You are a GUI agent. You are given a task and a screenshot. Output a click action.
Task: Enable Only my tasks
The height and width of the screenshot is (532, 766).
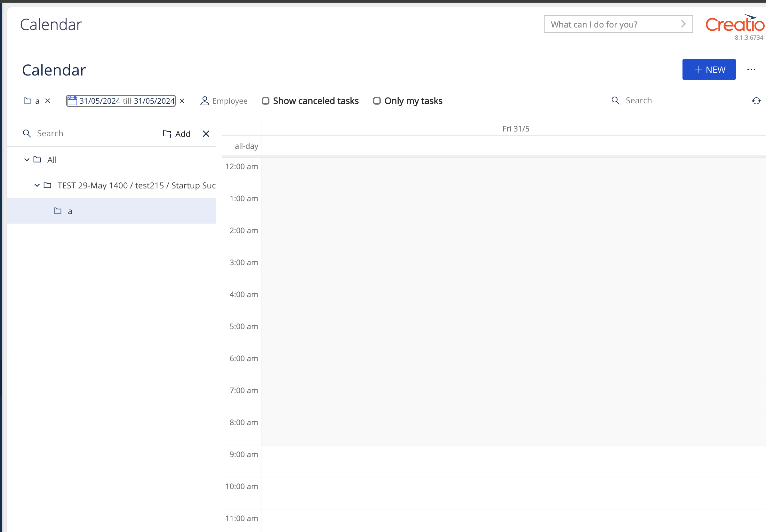pos(377,101)
